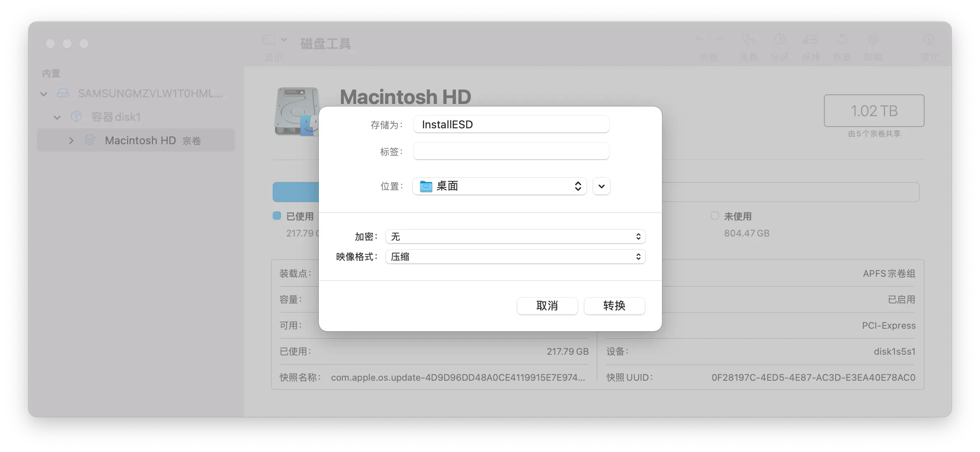Click the Macintosh HD title heading
The height and width of the screenshot is (452, 980).
(405, 97)
